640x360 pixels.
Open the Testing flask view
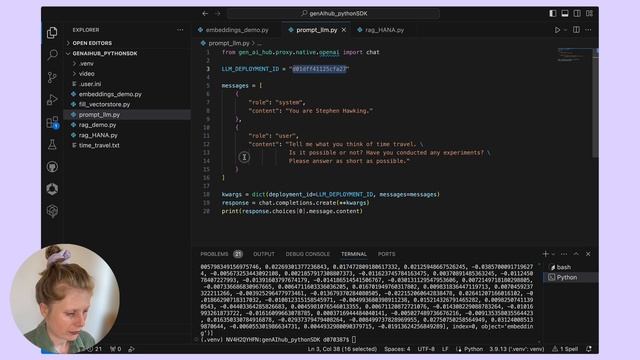click(52, 144)
